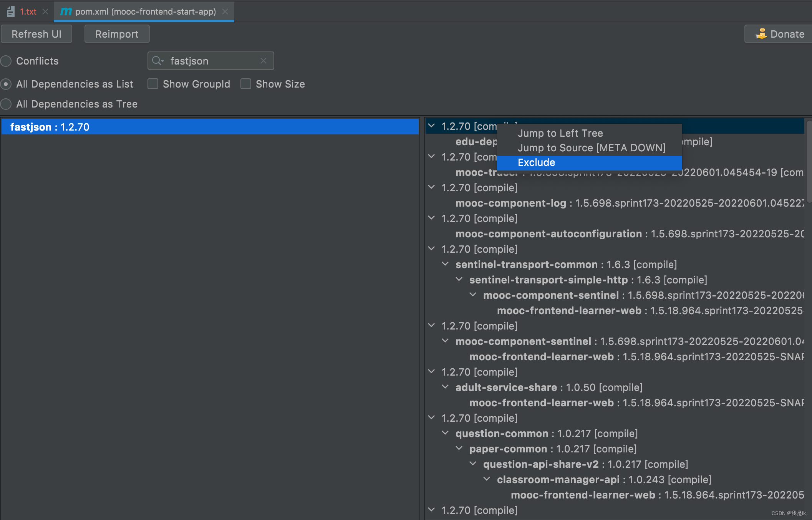Clear the fastjson search text with the X icon

[x=263, y=61]
